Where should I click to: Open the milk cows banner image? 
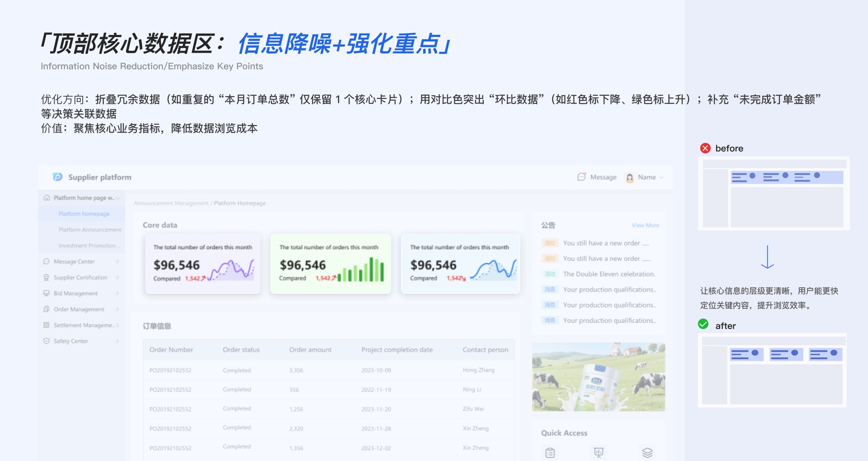point(599,377)
